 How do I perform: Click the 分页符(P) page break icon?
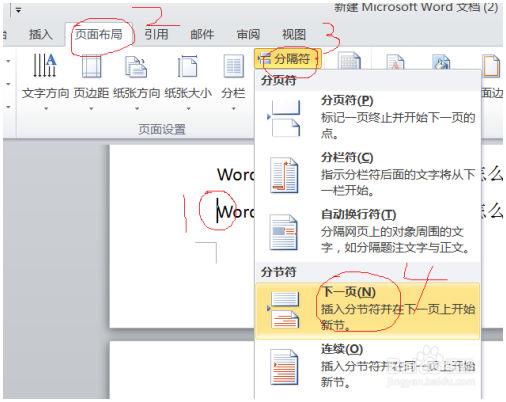(284, 118)
